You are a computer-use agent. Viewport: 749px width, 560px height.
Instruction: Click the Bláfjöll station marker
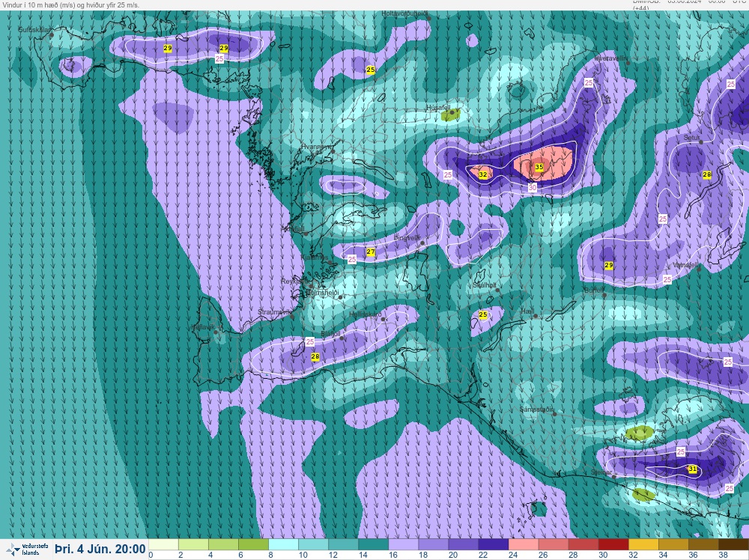[x=342, y=338]
